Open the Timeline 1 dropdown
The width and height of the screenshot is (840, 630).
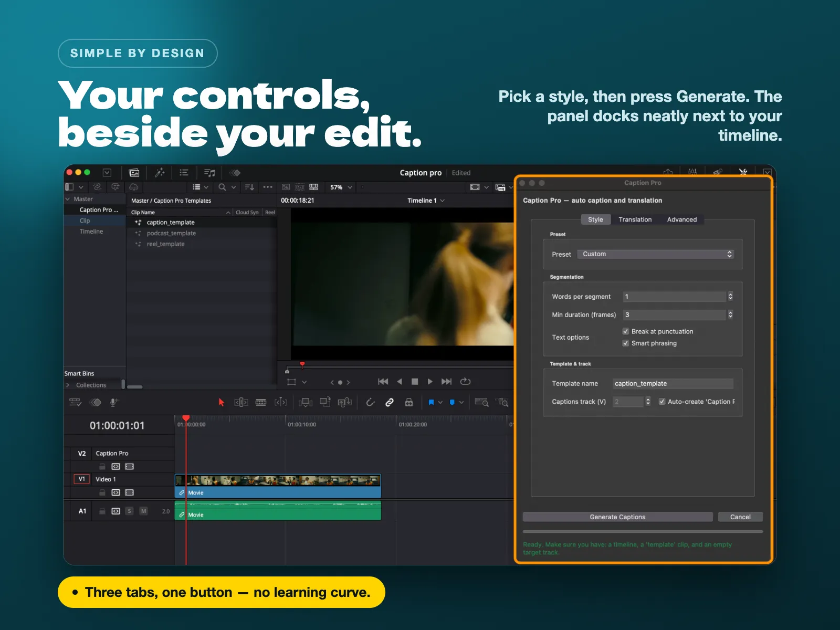pyautogui.click(x=426, y=201)
